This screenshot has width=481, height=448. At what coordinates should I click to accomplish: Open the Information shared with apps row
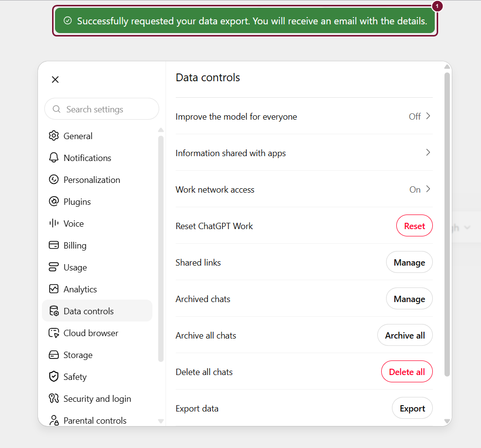pos(304,153)
